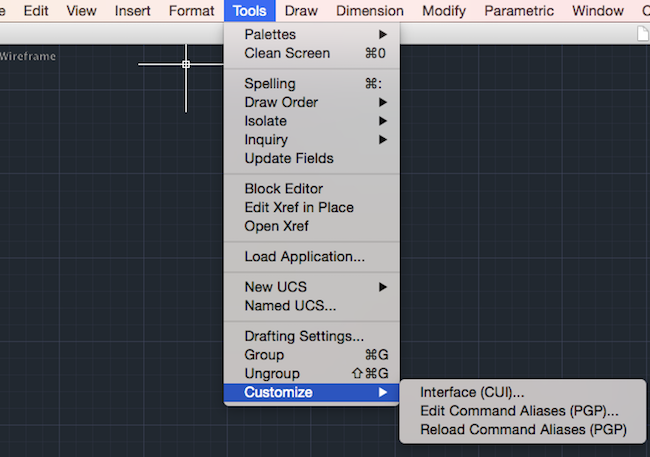Open the Insert menu
Image resolution: width=650 pixels, height=457 pixels.
click(x=132, y=10)
